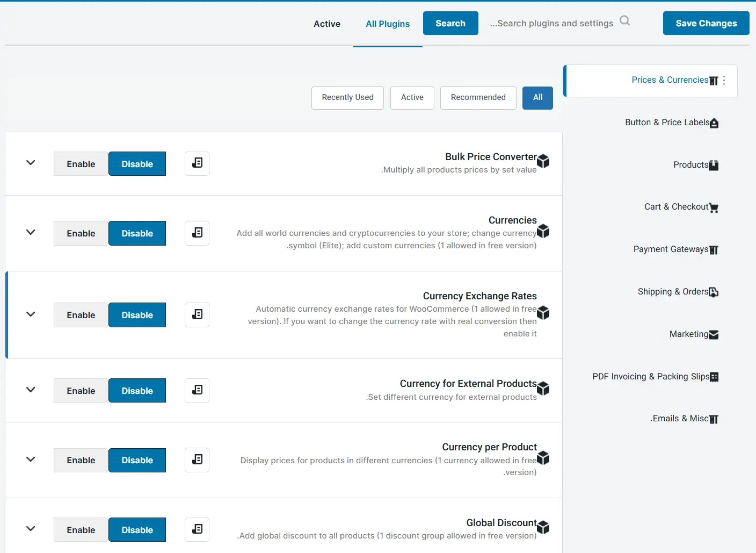This screenshot has width=756, height=553.
Task: Open documentation icon for Currencies plugin
Action: (197, 233)
